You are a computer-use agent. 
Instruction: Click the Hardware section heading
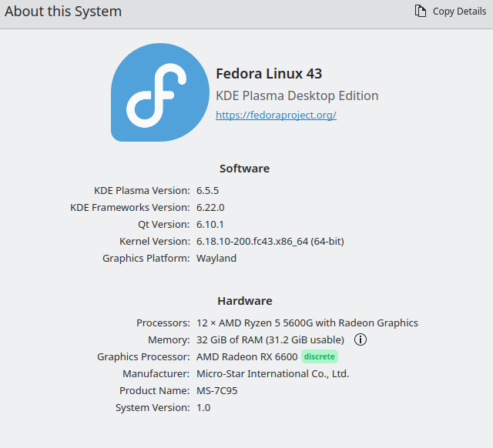[245, 301]
